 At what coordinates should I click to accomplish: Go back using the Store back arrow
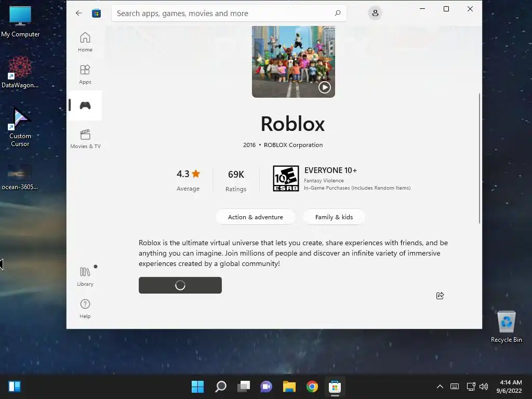(x=79, y=13)
